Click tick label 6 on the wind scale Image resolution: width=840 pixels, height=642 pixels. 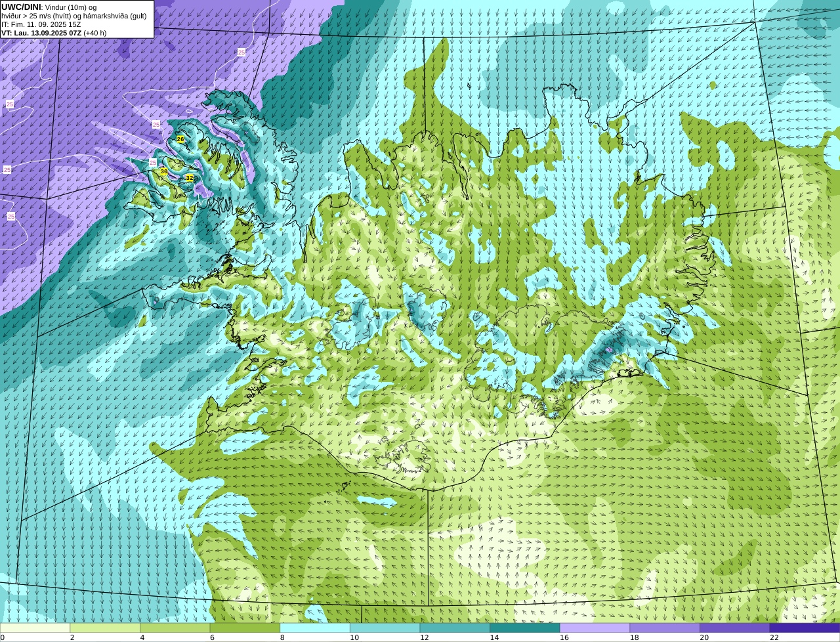point(212,637)
